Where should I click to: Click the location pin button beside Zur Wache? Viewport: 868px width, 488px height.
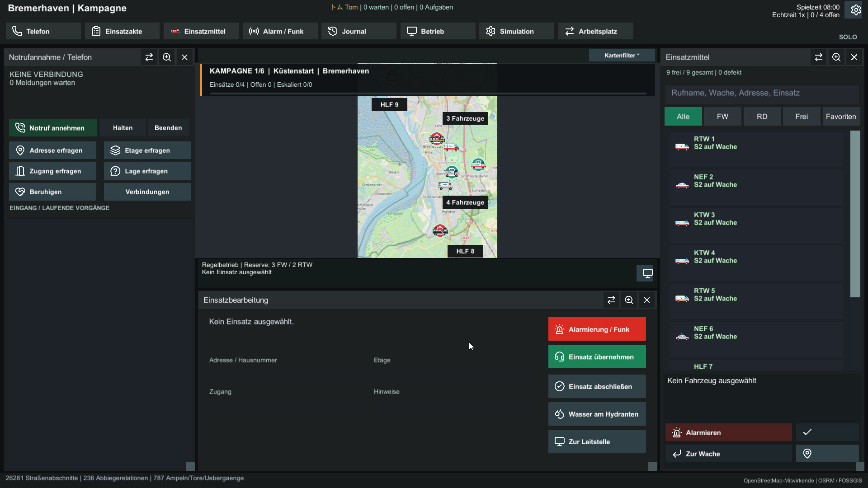tap(827, 454)
